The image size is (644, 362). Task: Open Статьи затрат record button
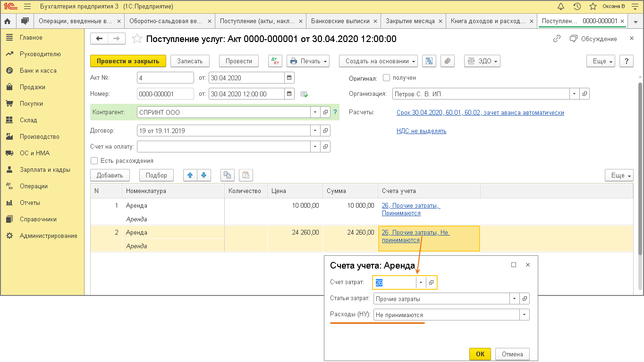point(525,299)
